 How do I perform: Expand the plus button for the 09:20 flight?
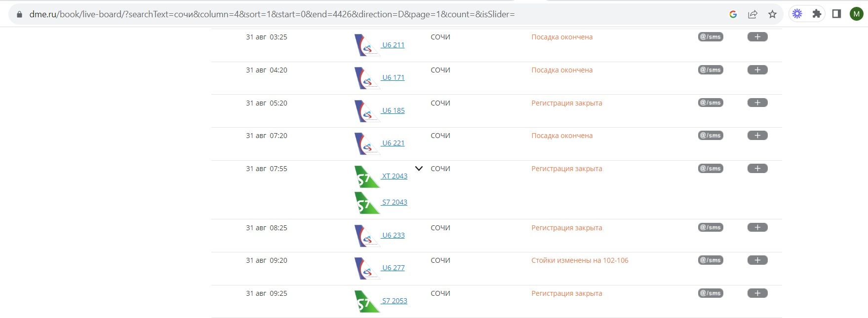757,260
